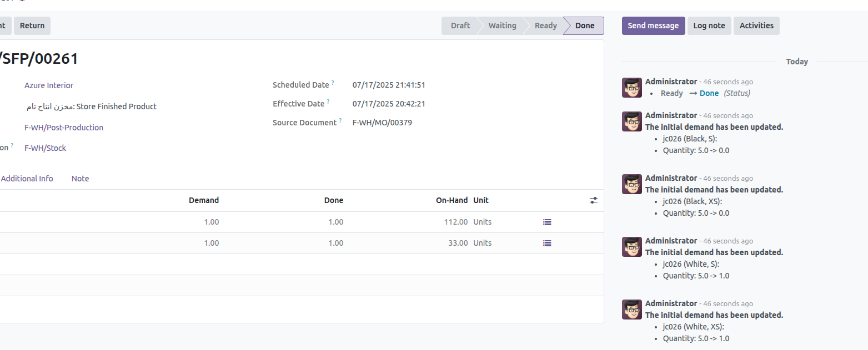Sort by On-Hand column header
868x350 pixels.
[x=451, y=200]
